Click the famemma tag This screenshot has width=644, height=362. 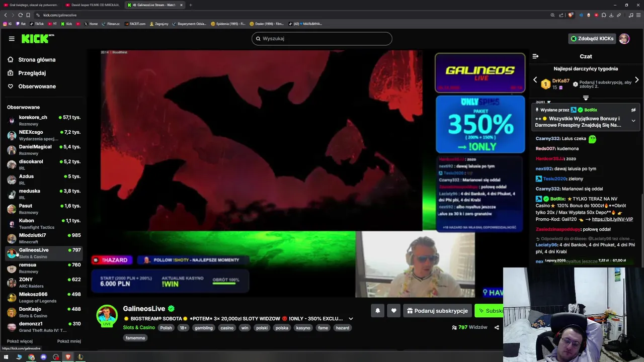coord(135,338)
